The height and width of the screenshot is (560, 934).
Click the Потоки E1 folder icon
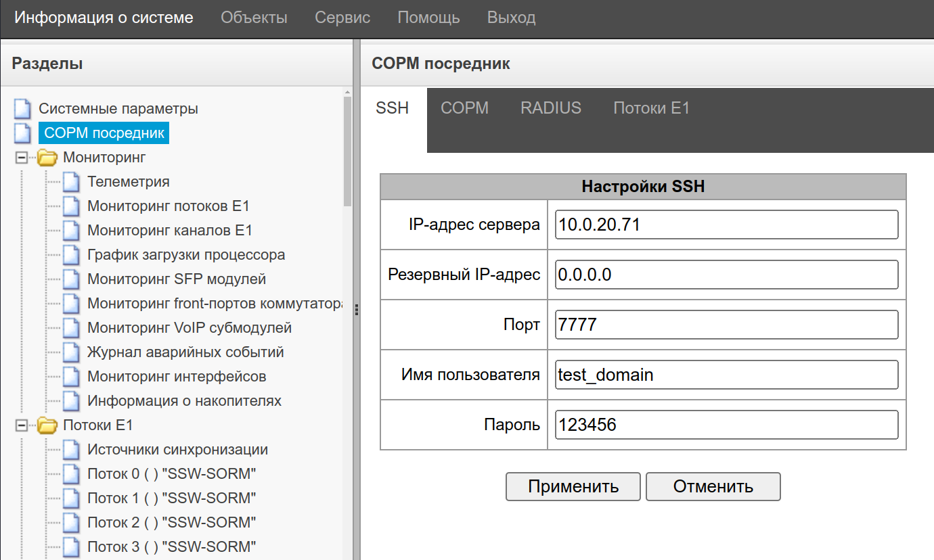47,425
